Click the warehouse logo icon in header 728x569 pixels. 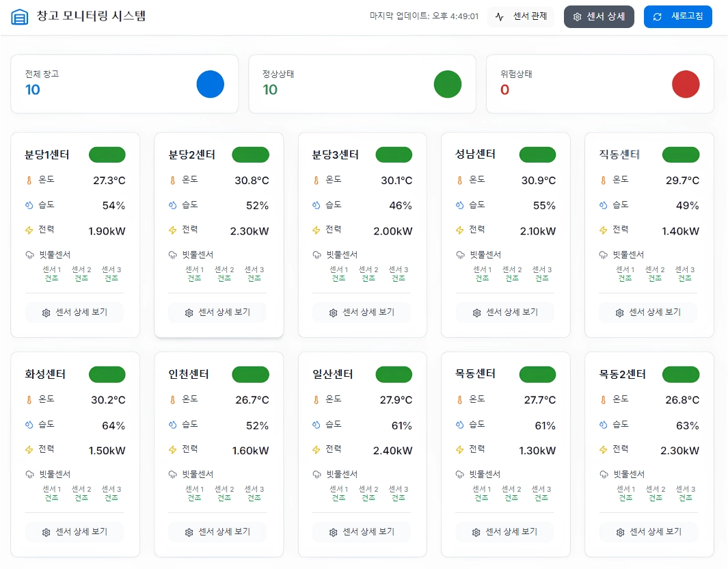tap(20, 16)
